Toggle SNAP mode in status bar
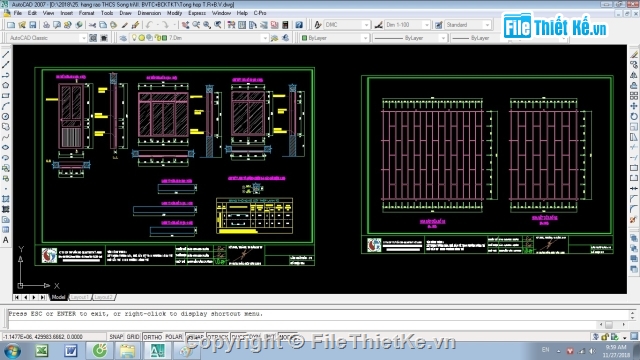 (116, 337)
